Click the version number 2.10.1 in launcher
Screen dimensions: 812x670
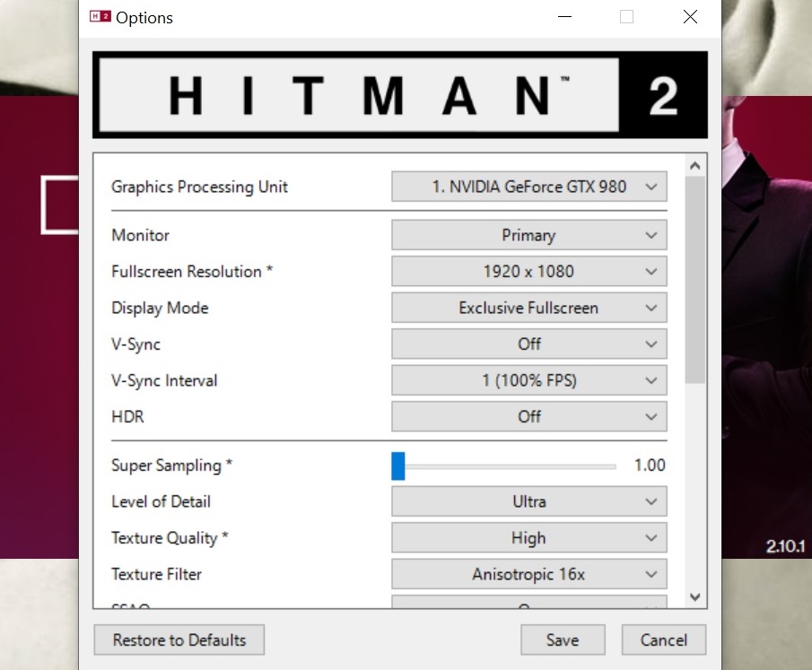(786, 545)
